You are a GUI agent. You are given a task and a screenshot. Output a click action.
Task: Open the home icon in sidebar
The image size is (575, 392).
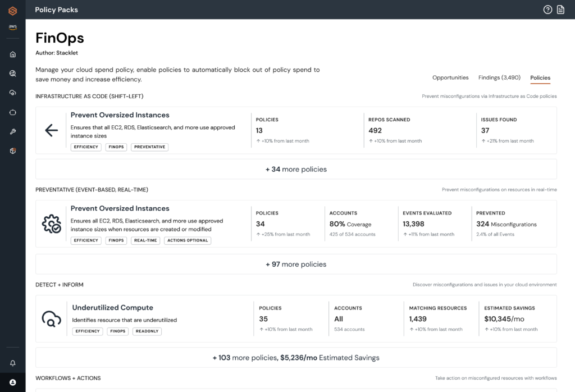coord(12,54)
